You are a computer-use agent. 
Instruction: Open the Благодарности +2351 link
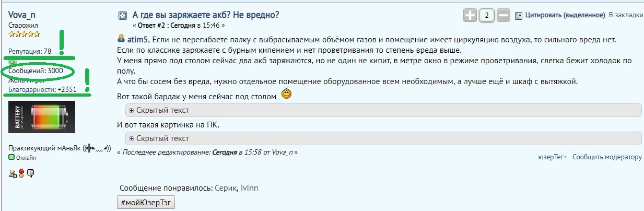tap(43, 90)
